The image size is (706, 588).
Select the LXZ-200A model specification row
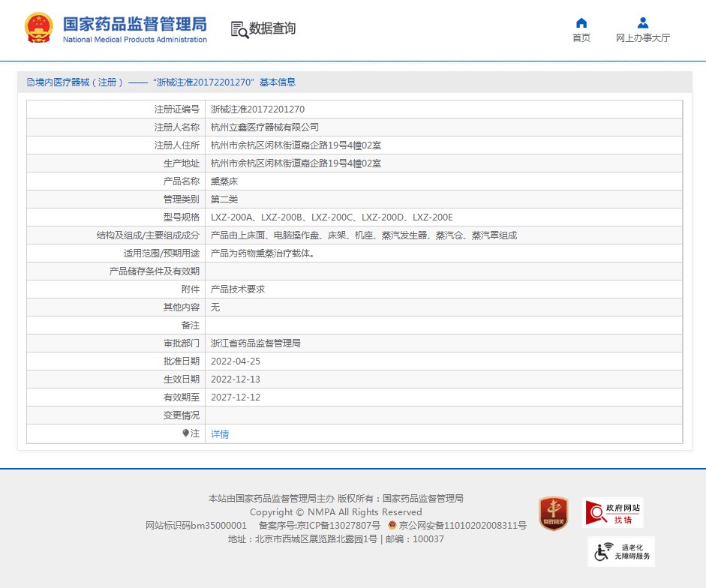(x=332, y=217)
